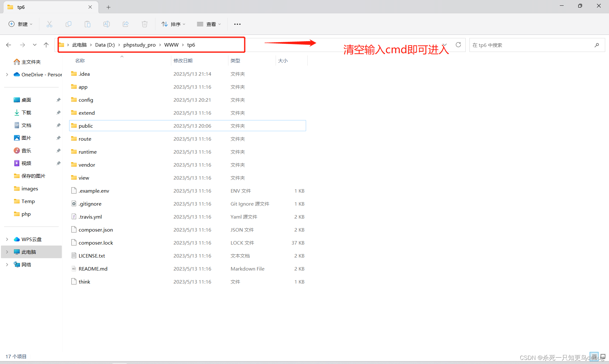Select the vendor folder row

(x=187, y=165)
